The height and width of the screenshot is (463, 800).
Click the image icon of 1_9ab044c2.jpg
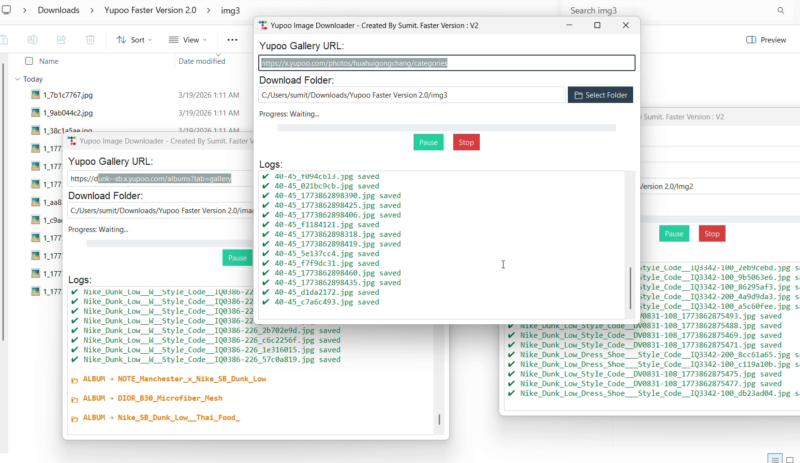pos(35,112)
